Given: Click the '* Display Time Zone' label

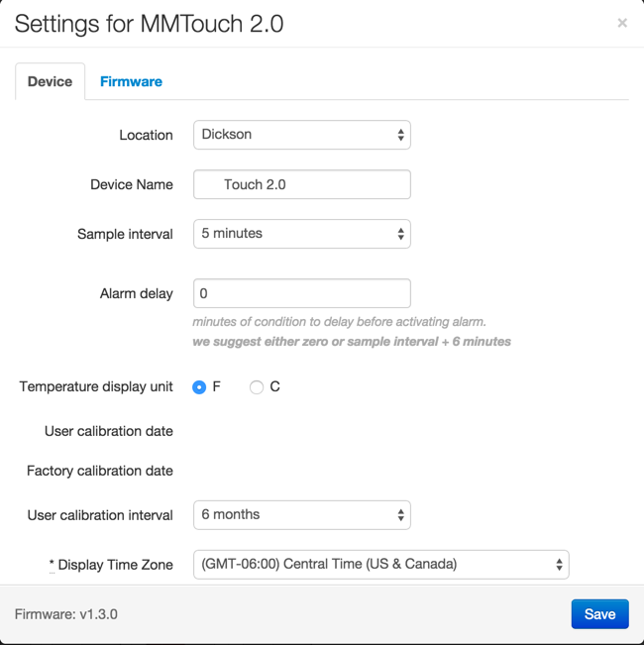Looking at the screenshot, I should [111, 565].
